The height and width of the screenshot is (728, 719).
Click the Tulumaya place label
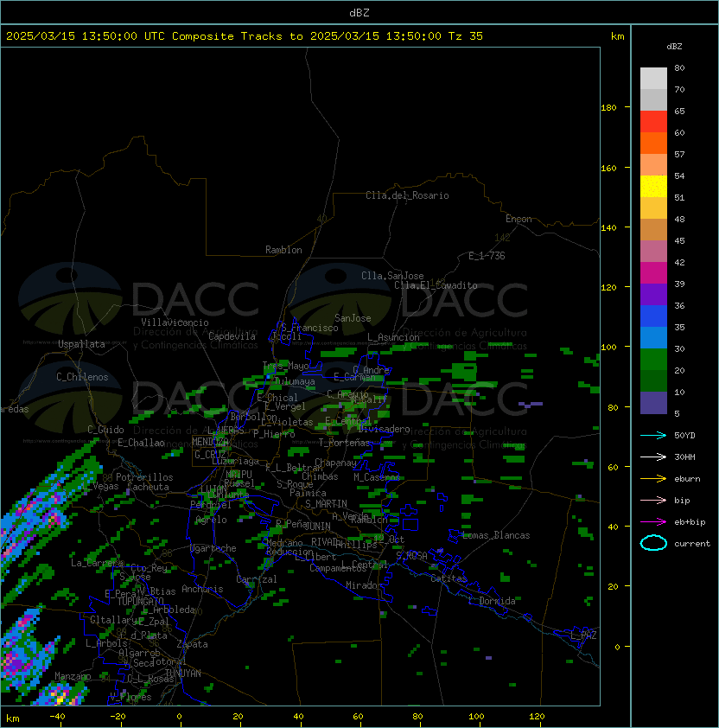click(295, 381)
